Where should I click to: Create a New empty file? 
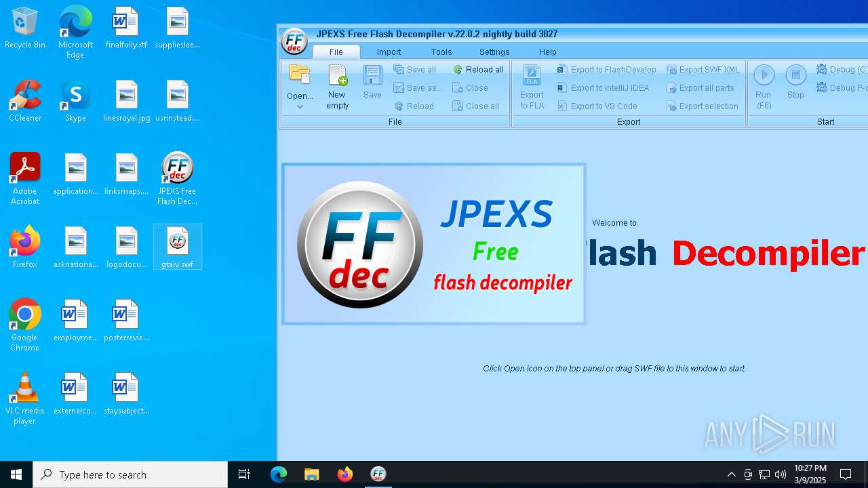click(337, 87)
